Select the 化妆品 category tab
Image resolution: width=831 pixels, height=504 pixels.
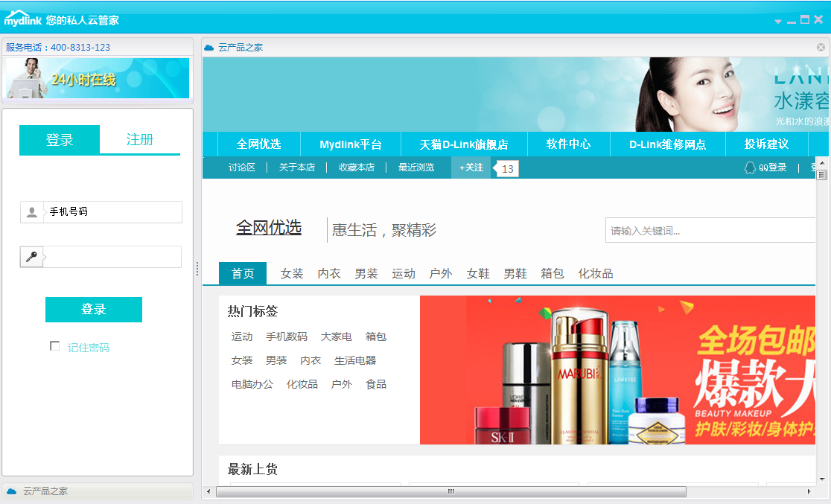coord(596,273)
